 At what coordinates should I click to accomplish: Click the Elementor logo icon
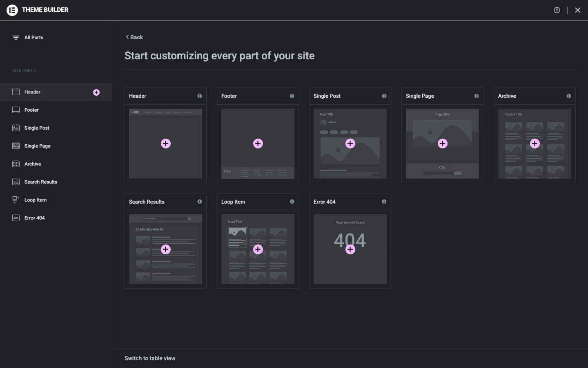[12, 10]
